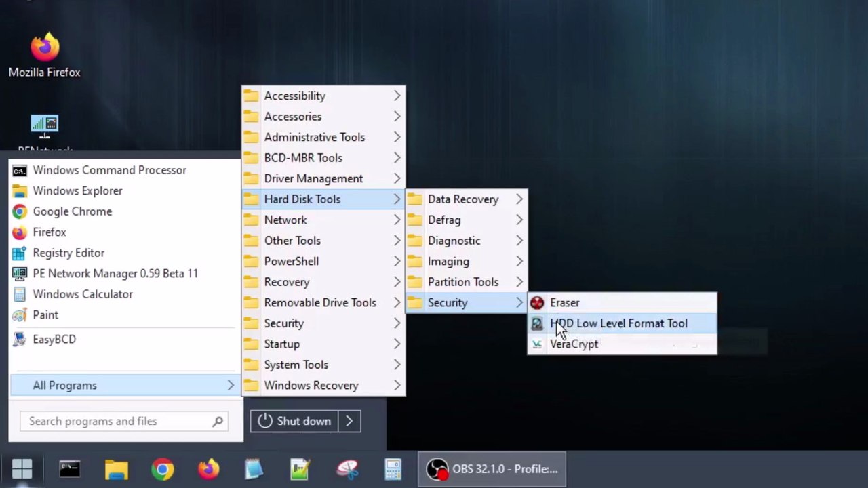
Task: Expand the Driver Management chevron
Action: pyautogui.click(x=397, y=179)
